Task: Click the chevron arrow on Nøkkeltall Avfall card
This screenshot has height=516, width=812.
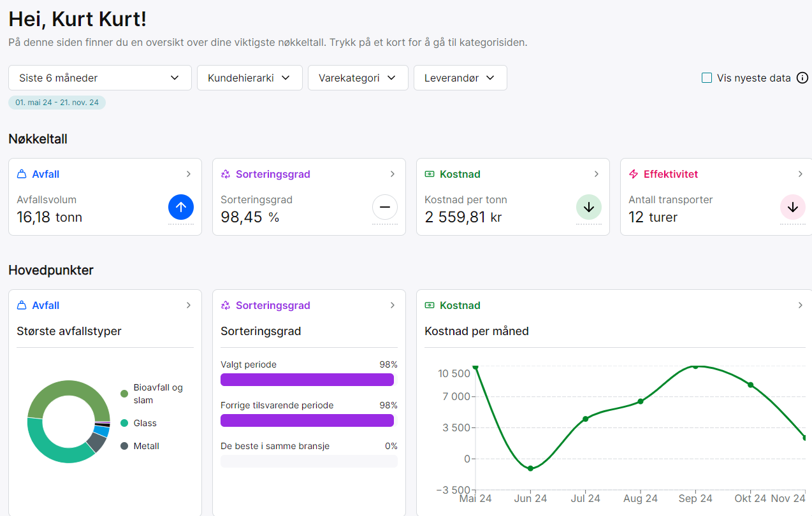Action: pos(189,174)
